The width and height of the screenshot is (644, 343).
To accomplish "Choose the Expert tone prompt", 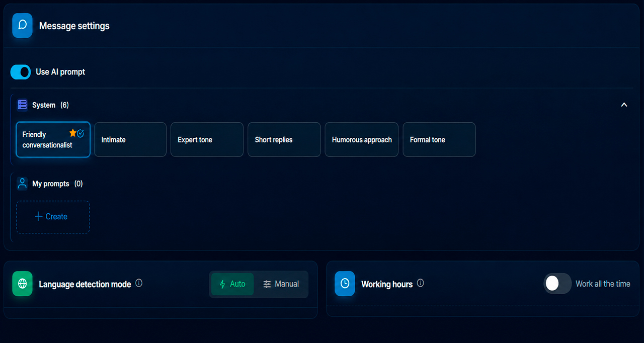I will [x=207, y=140].
